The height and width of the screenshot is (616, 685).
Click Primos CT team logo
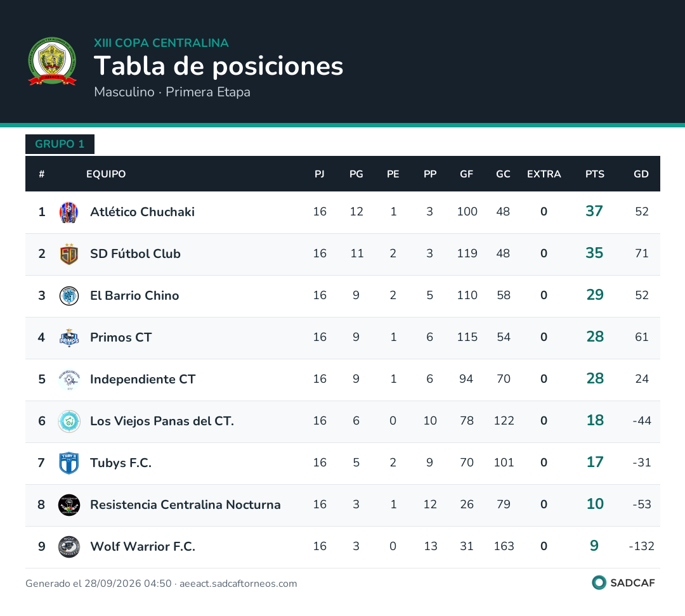tap(68, 337)
